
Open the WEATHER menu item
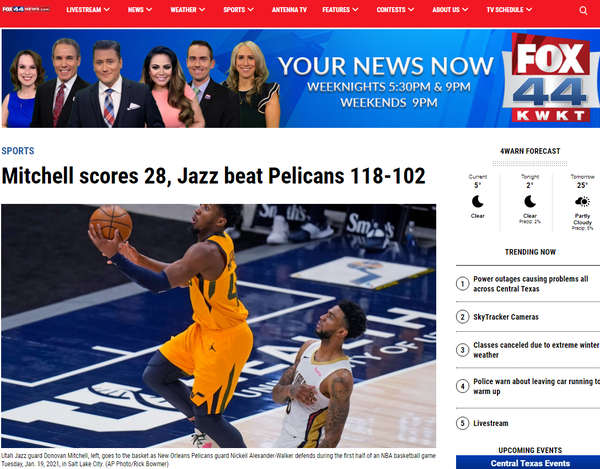coord(183,10)
